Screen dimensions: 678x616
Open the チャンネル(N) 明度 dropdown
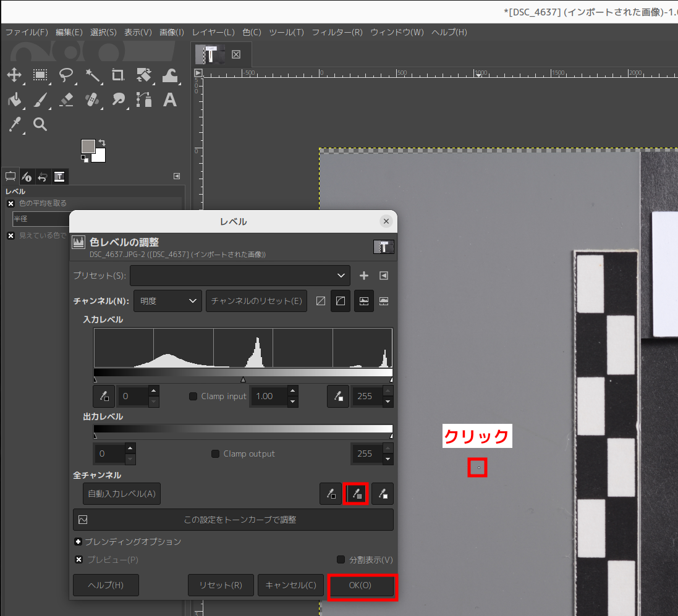(x=167, y=301)
